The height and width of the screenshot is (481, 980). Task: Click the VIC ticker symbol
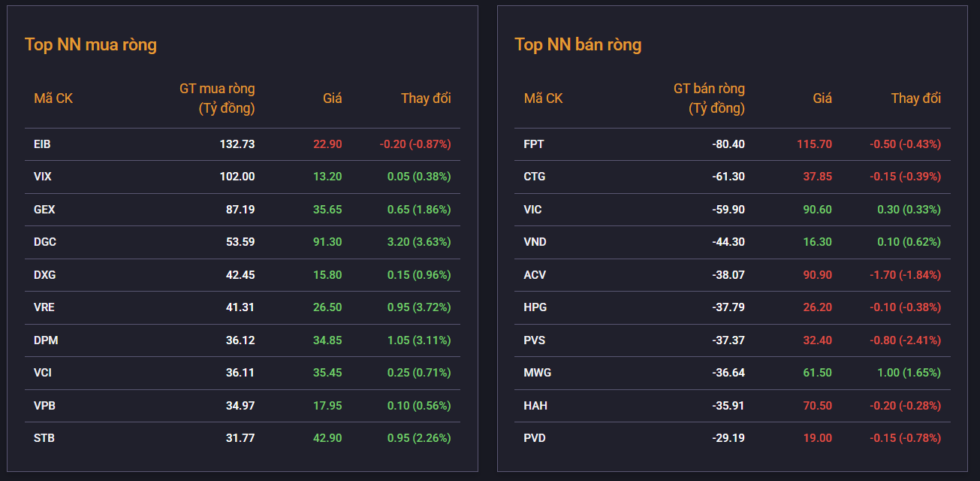click(532, 210)
